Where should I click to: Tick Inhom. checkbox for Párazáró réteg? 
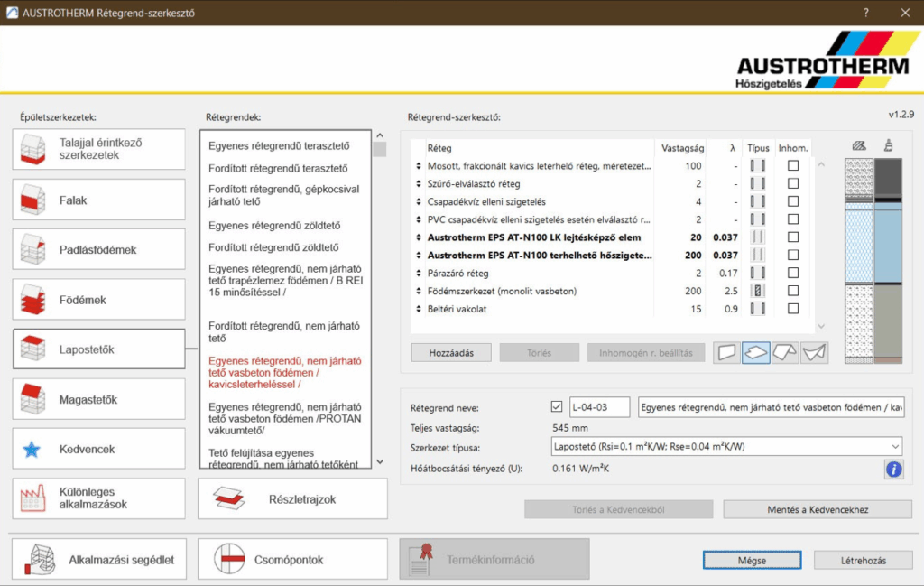point(793,273)
